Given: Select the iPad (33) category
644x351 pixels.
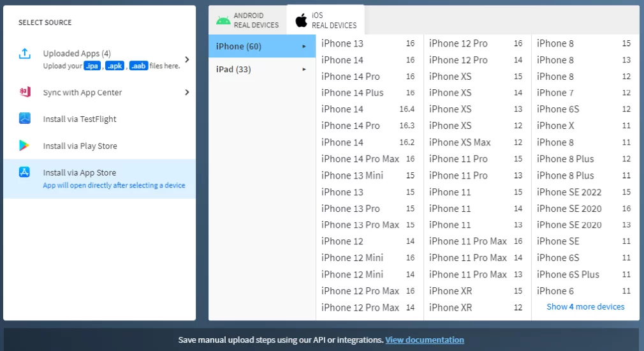Looking at the screenshot, I should (x=262, y=69).
